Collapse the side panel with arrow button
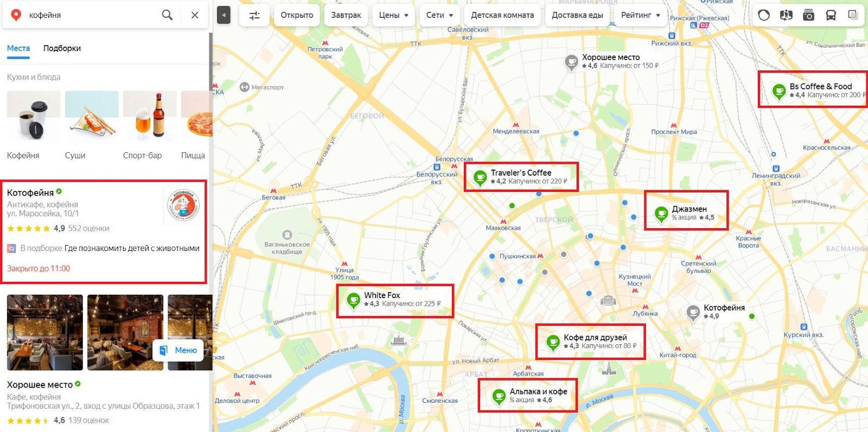Screen dimensions: 868x432 coord(224,15)
